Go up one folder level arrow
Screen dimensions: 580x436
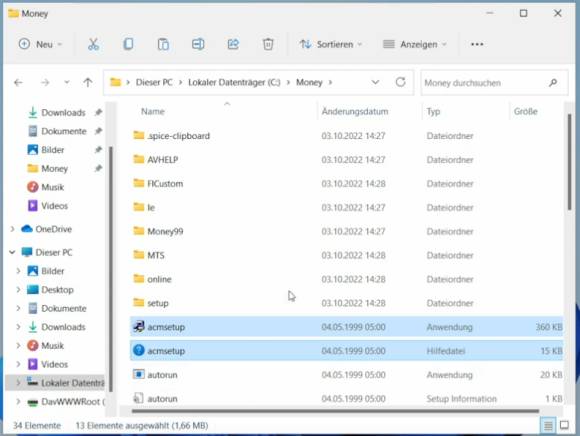[88, 82]
